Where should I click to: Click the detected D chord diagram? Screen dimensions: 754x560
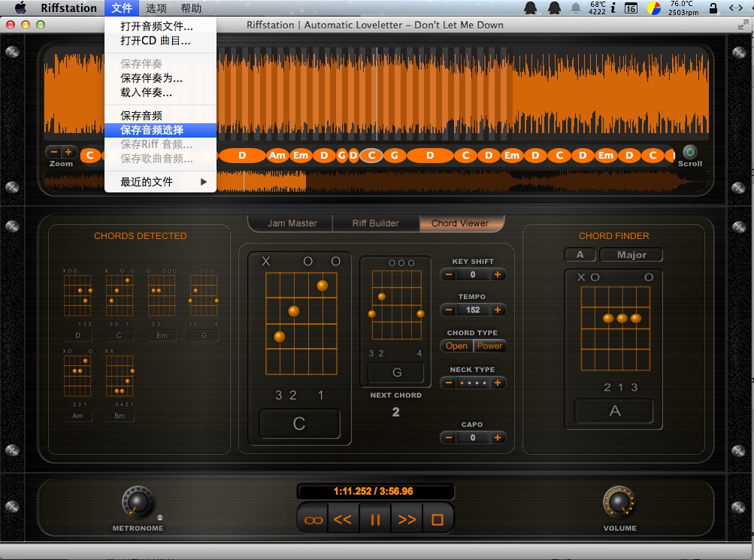pos(77,295)
